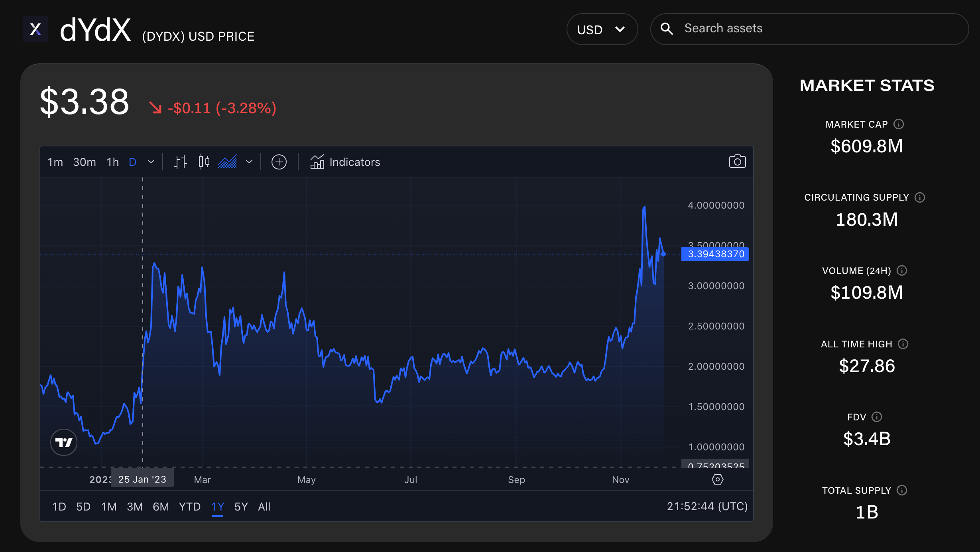
Task: Click the Volume (24H) info icon
Action: point(902,271)
